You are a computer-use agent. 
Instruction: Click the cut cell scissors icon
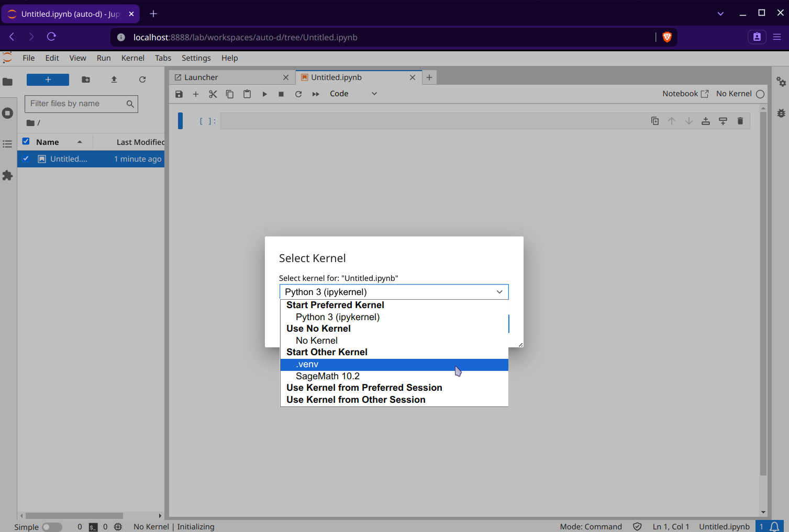213,94
